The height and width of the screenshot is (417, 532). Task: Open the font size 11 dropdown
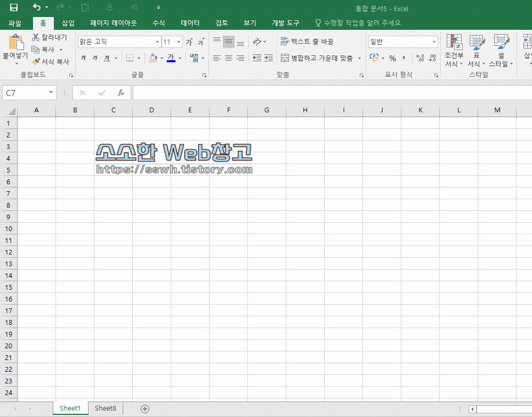[179, 42]
